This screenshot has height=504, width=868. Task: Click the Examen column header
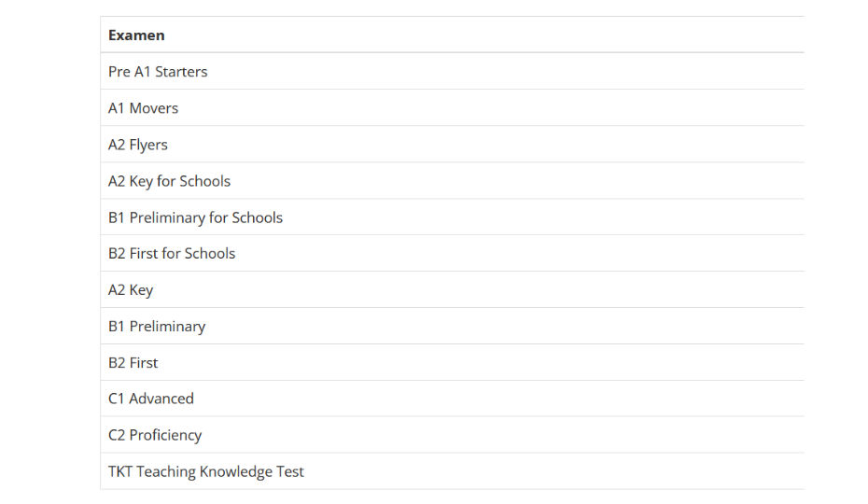pos(136,35)
